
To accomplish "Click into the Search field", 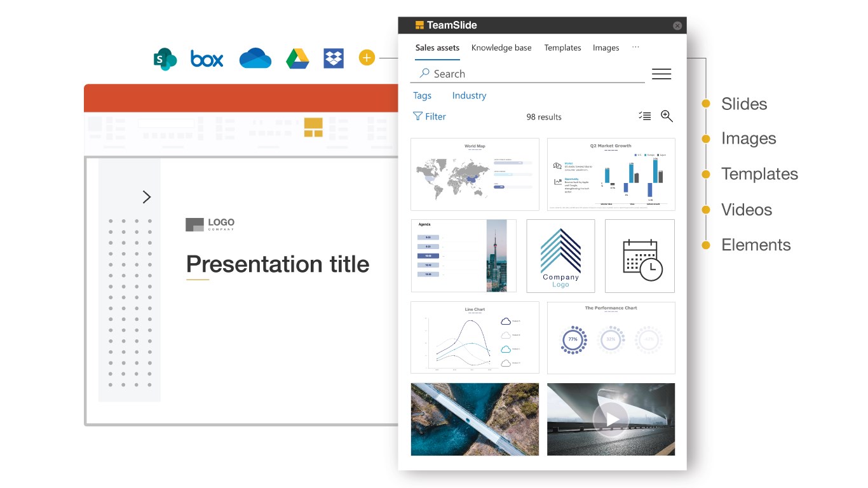I will (x=529, y=74).
